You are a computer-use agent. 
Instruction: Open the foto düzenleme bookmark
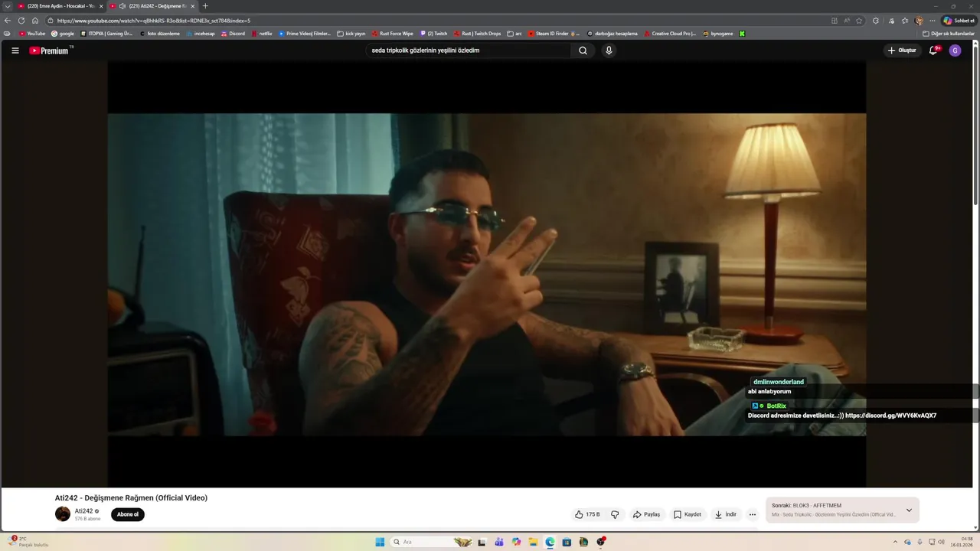coord(159,34)
